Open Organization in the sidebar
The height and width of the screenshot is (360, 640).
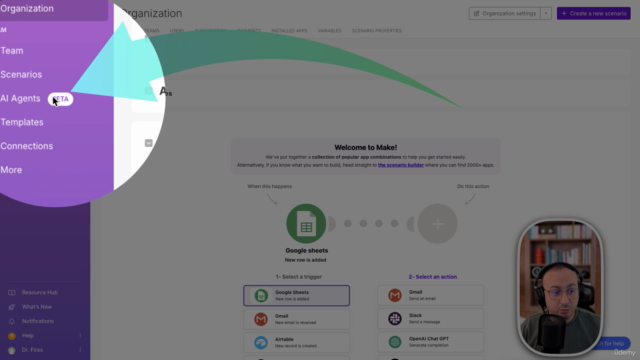(27, 9)
